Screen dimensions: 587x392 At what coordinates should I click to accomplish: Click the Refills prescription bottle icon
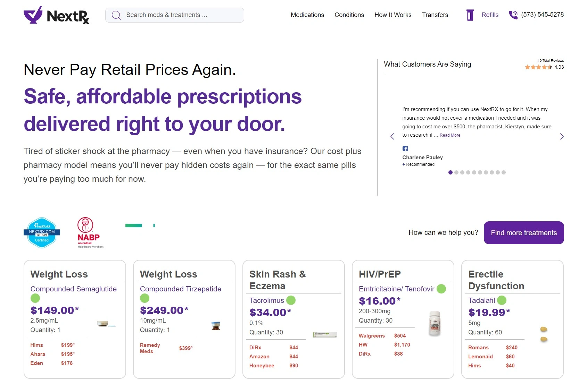point(470,15)
